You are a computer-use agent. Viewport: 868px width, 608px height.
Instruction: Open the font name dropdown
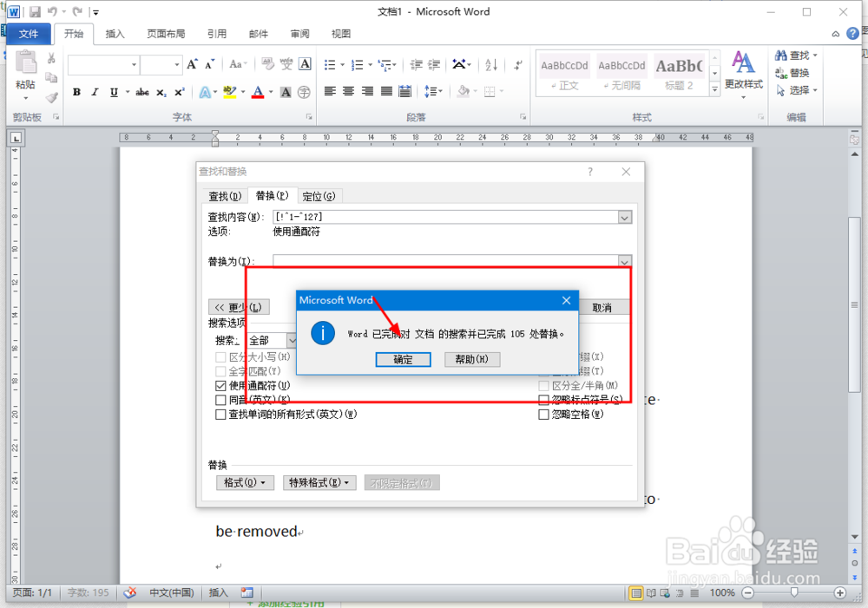[134, 65]
